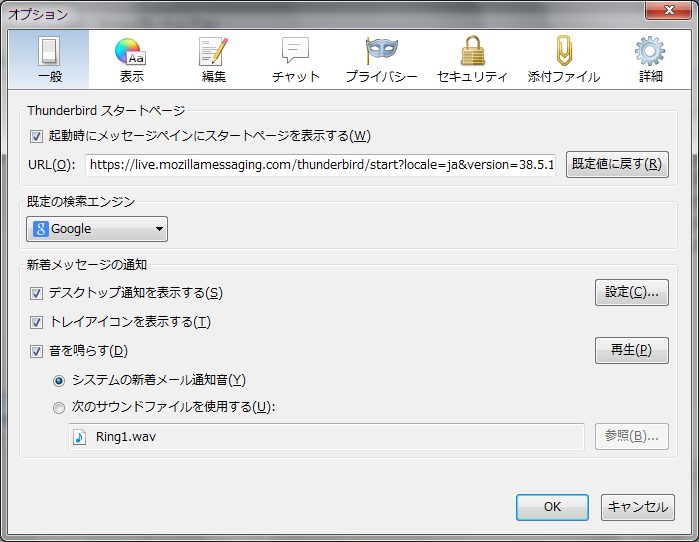Click the Google logo icon in search engine box

tap(41, 229)
